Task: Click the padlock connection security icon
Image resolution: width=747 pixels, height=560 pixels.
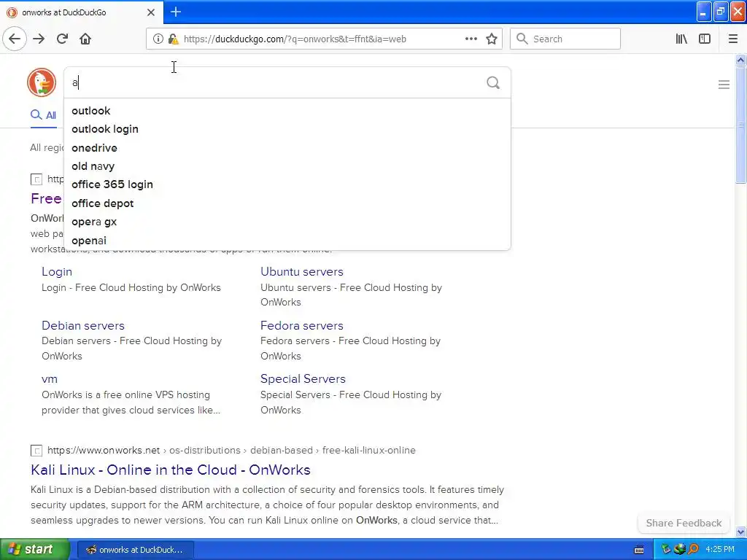Action: point(173,39)
